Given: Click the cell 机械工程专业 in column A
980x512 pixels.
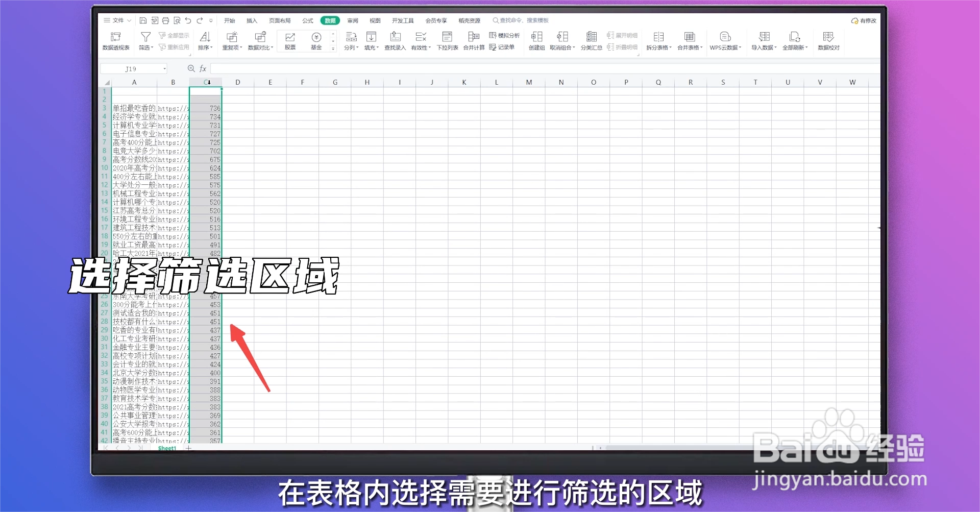Looking at the screenshot, I should 134,193.
